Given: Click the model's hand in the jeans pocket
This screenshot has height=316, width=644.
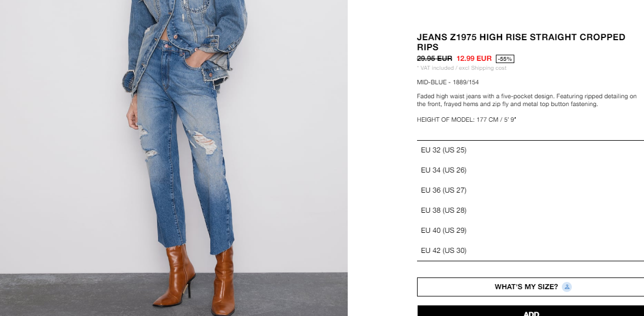Looking at the screenshot, I should point(199,60).
